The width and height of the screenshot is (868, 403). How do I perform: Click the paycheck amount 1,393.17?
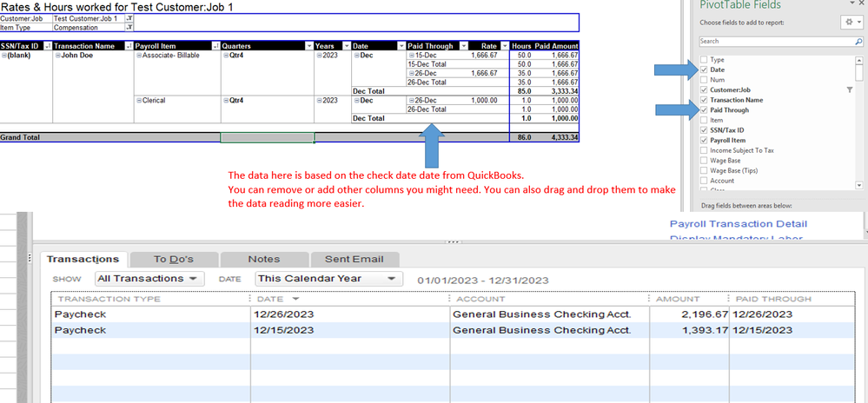tap(704, 330)
